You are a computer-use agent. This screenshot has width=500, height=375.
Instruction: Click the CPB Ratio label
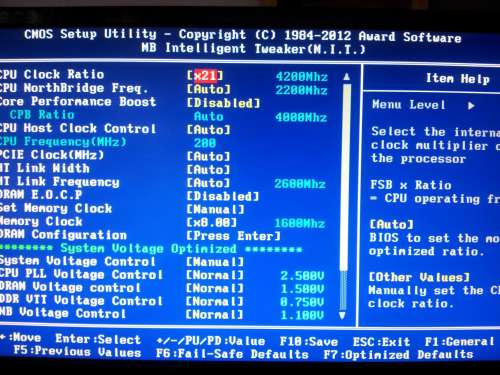point(42,115)
